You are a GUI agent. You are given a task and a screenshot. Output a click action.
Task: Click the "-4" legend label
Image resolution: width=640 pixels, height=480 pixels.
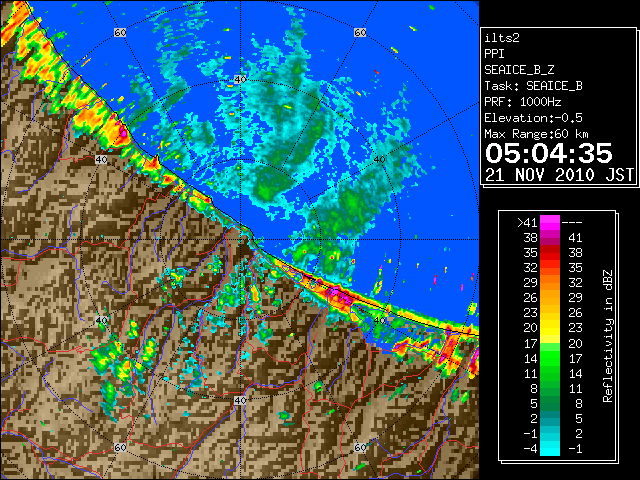(530, 449)
